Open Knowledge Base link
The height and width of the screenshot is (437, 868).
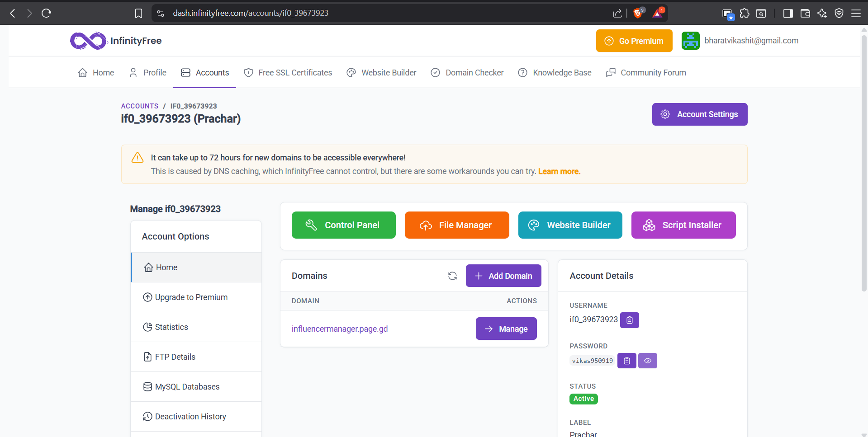[x=555, y=73]
